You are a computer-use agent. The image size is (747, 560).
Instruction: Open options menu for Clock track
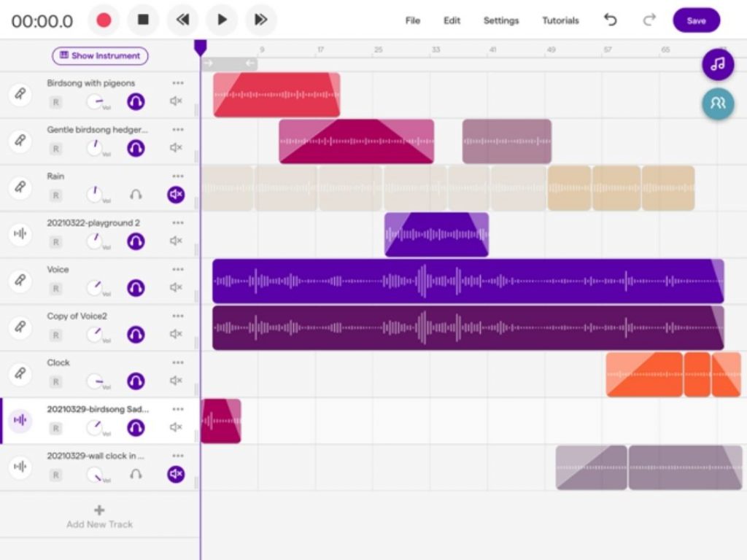(x=178, y=362)
